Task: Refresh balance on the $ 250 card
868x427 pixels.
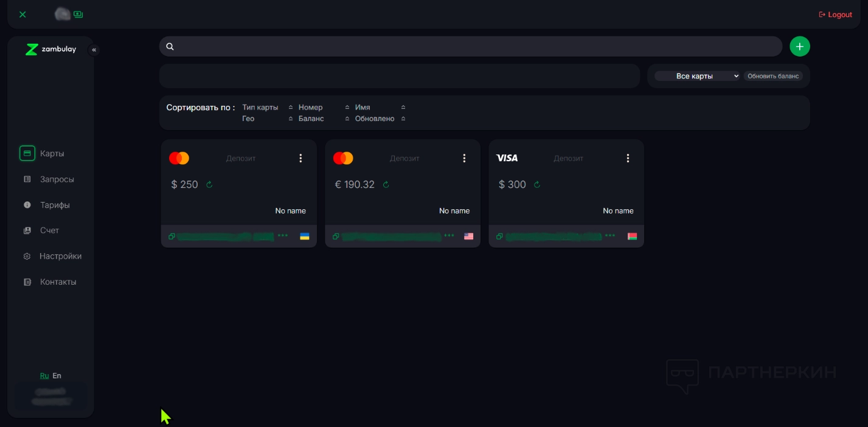Action: pos(209,184)
